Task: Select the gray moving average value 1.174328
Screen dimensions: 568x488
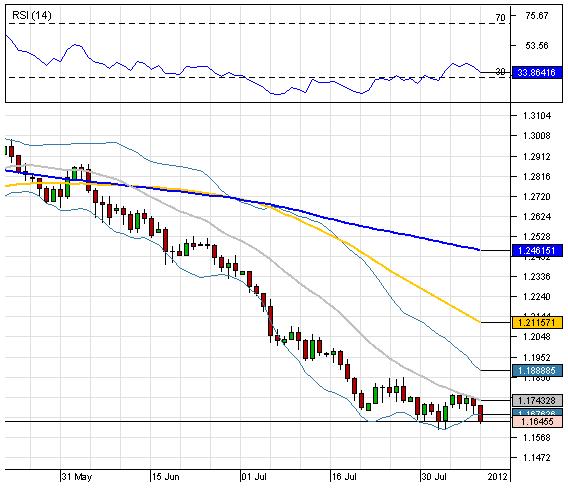Action: [x=537, y=401]
